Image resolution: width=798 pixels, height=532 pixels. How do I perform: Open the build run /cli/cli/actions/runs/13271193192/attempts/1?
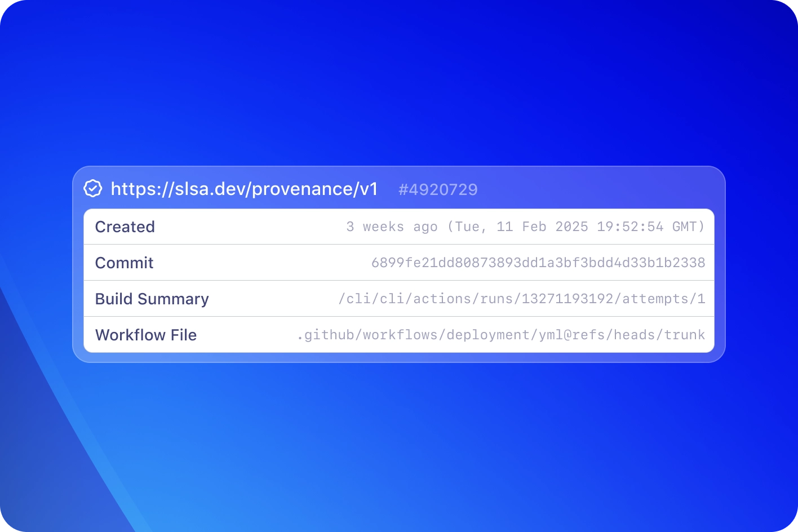521,299
